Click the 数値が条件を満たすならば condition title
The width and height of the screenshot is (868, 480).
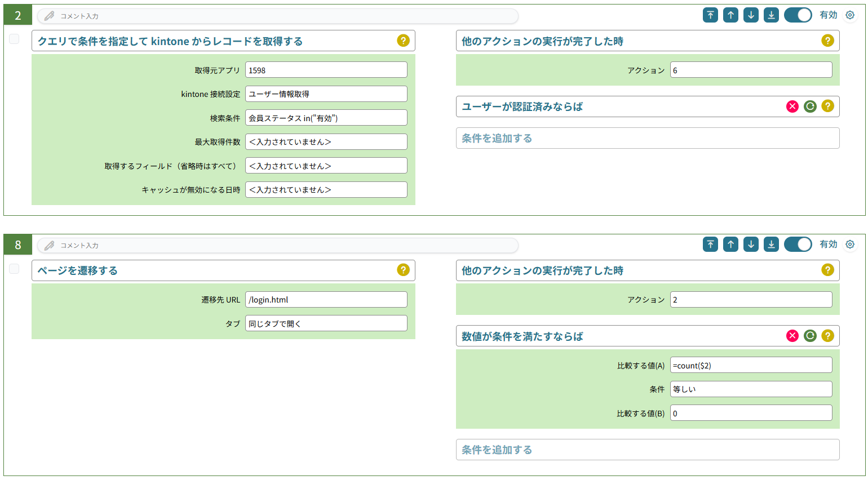tap(522, 336)
